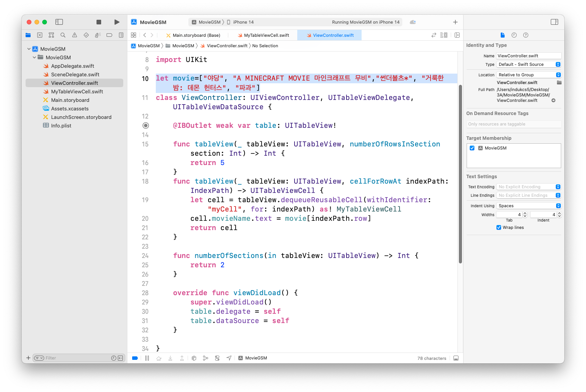Open the editor options menu
This screenshot has height=392, width=586.
[444, 35]
